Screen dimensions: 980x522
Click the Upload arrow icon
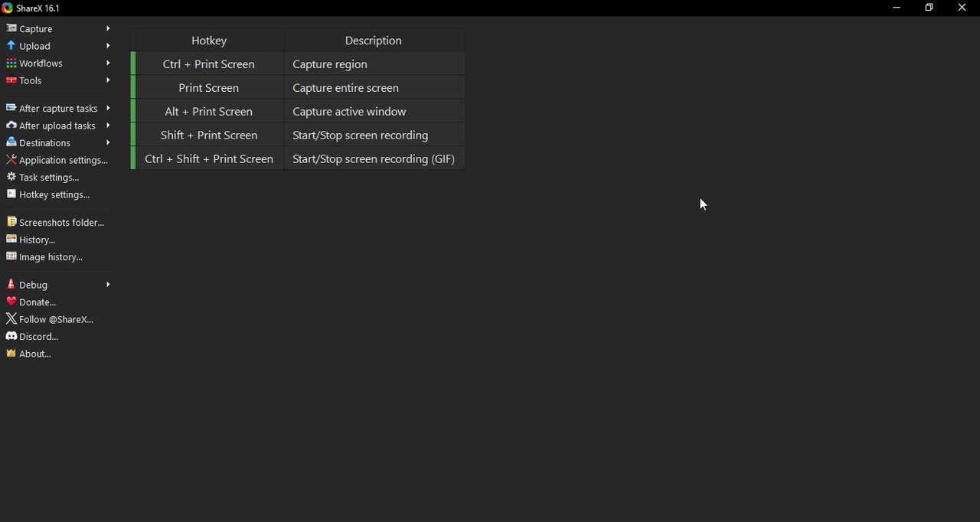(x=11, y=46)
